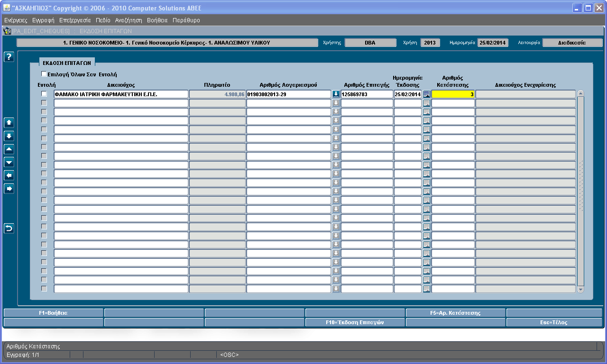Click the solid down triangle sidebar icon
Viewport: 607px width, 364px height.
[9, 163]
